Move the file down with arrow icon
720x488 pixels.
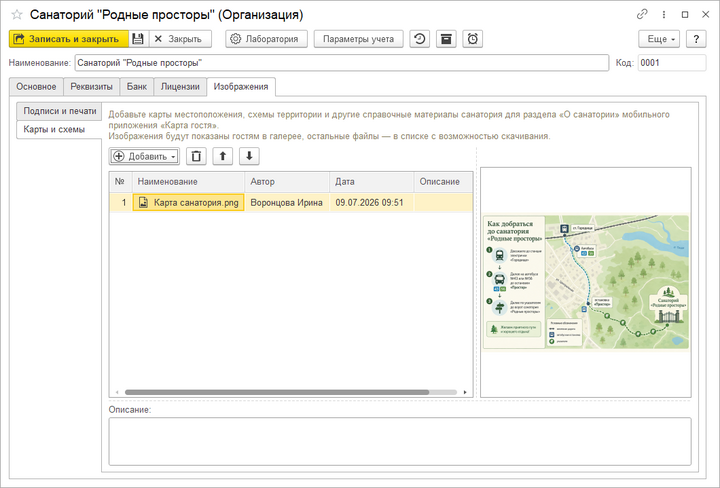click(x=249, y=156)
